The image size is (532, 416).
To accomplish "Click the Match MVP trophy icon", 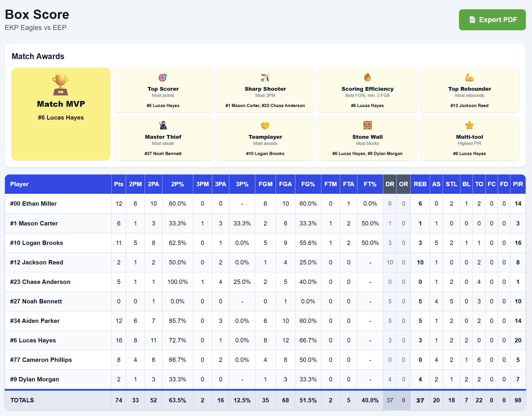I will pyautogui.click(x=61, y=85).
